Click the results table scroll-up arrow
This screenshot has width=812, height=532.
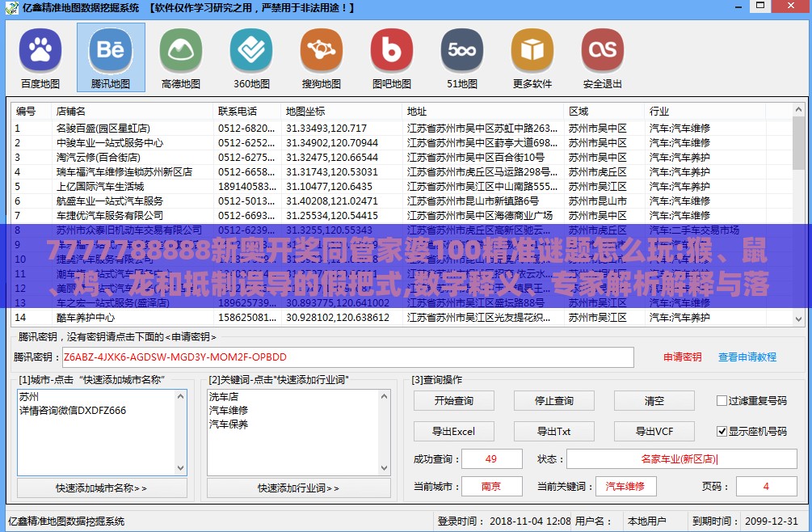(798, 110)
